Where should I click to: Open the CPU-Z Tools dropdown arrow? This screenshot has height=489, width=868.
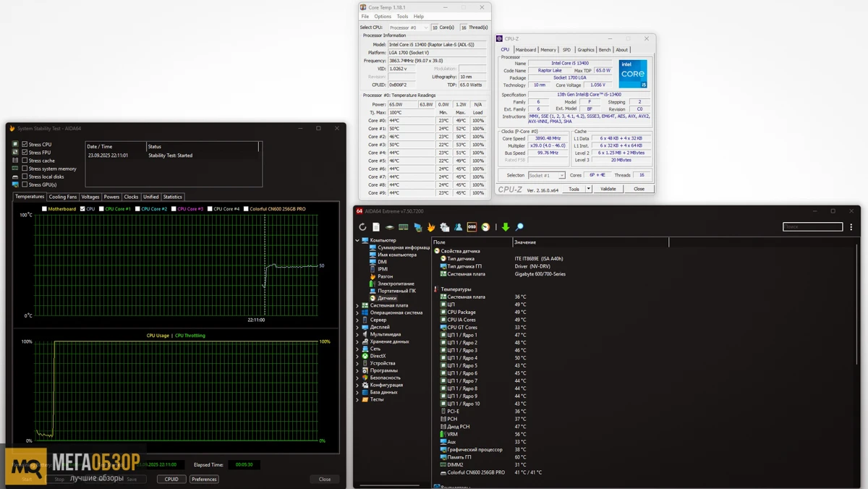point(589,189)
